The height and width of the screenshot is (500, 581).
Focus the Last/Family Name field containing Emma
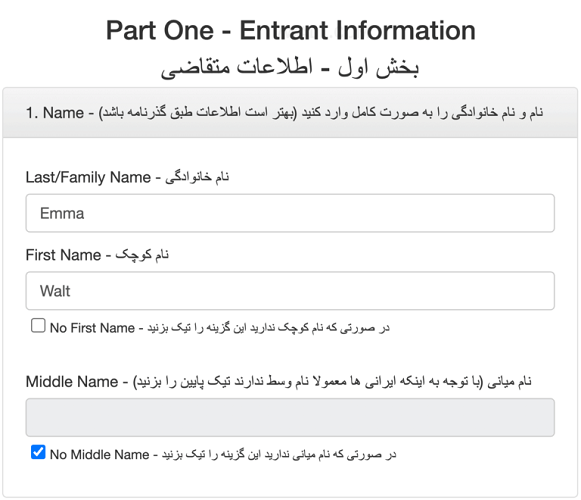coord(290,213)
